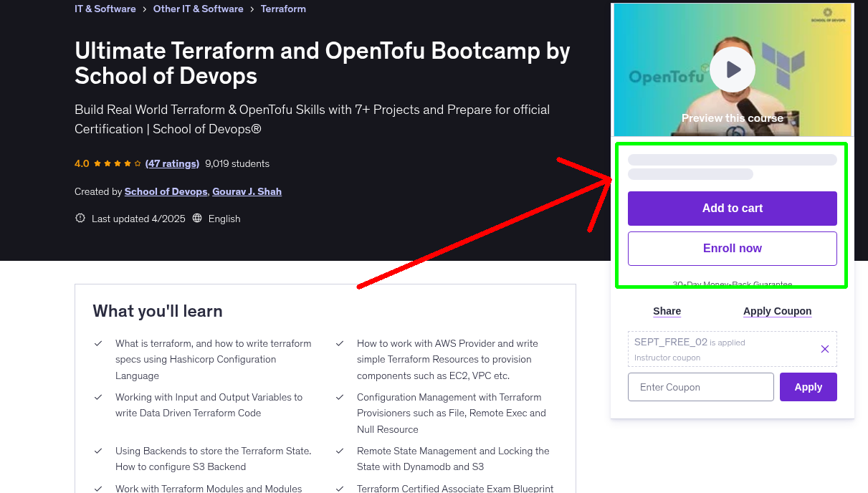Select the course title heading text
This screenshot has height=493, width=868.
point(323,63)
